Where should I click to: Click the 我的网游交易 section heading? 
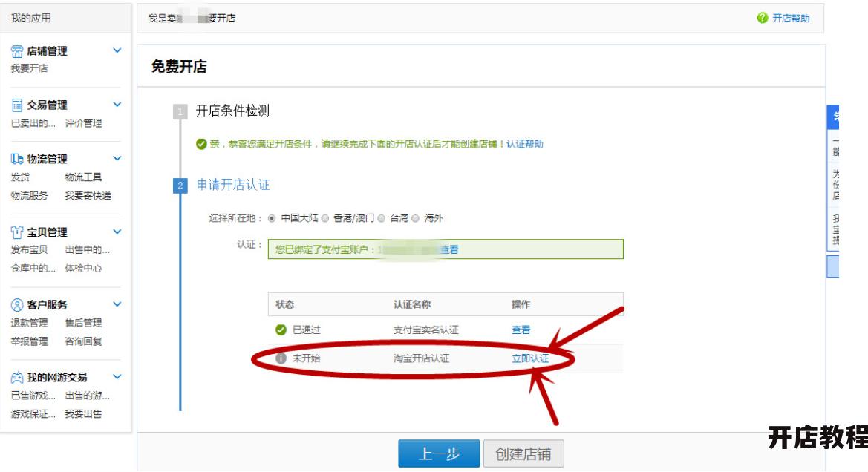point(57,378)
